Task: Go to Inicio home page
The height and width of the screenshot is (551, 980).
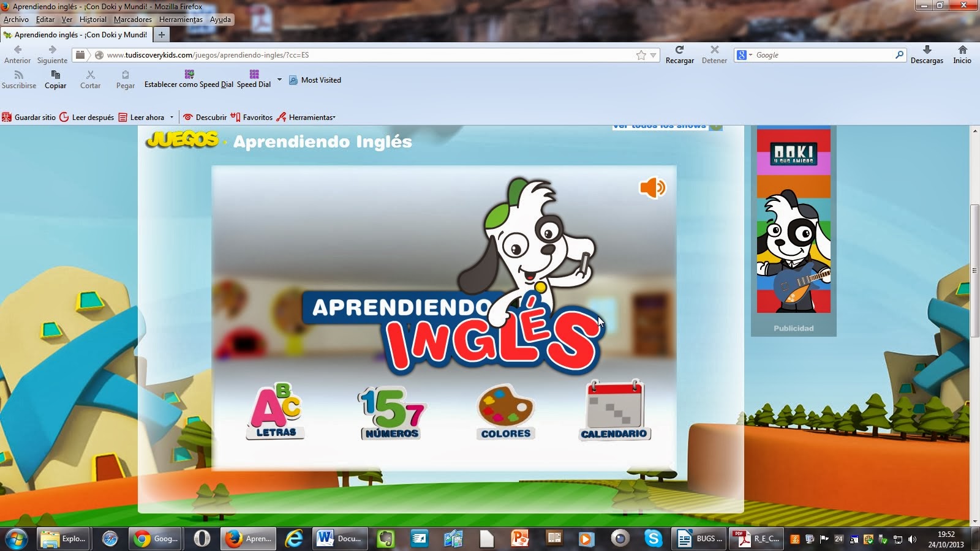Action: point(962,54)
